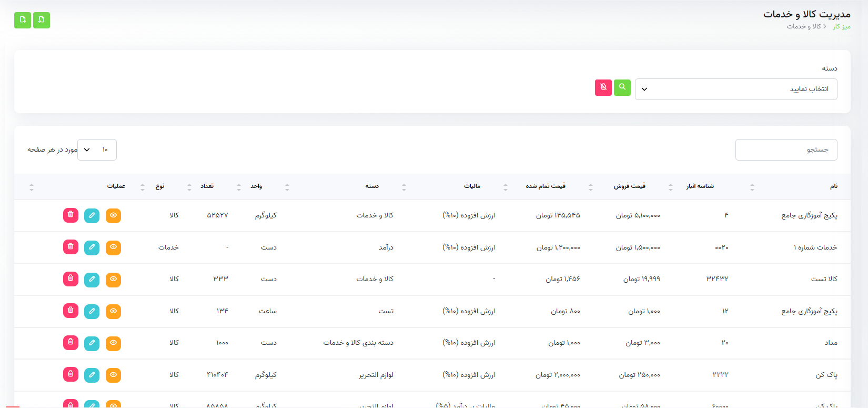
Task: Sort by the شناسه انبار column header
Action: click(x=700, y=186)
